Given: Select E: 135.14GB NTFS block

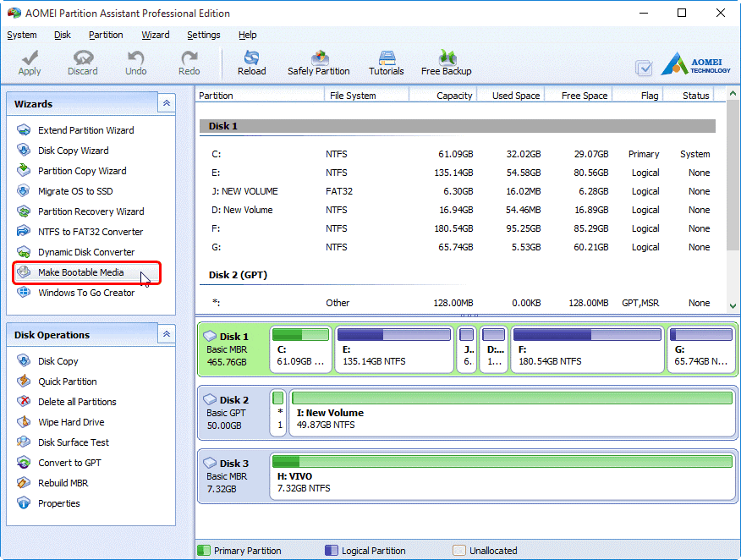Looking at the screenshot, I should pos(394,349).
